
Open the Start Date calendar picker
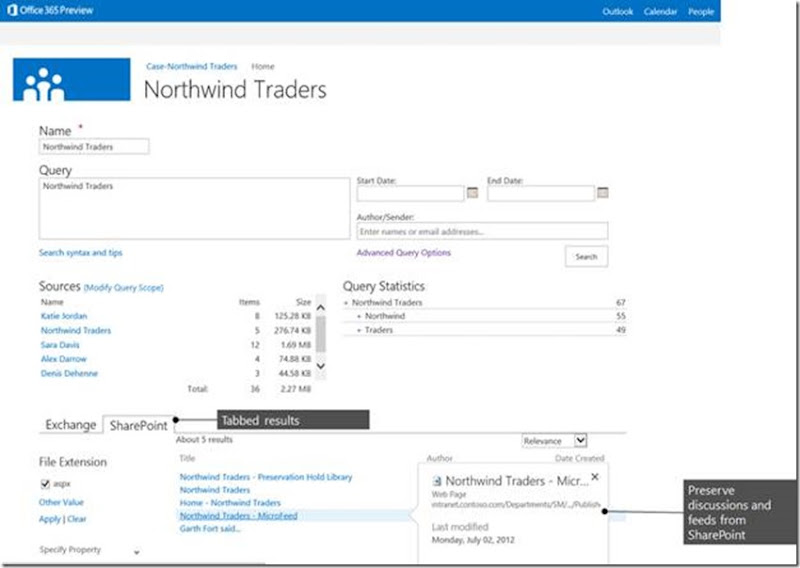(472, 193)
